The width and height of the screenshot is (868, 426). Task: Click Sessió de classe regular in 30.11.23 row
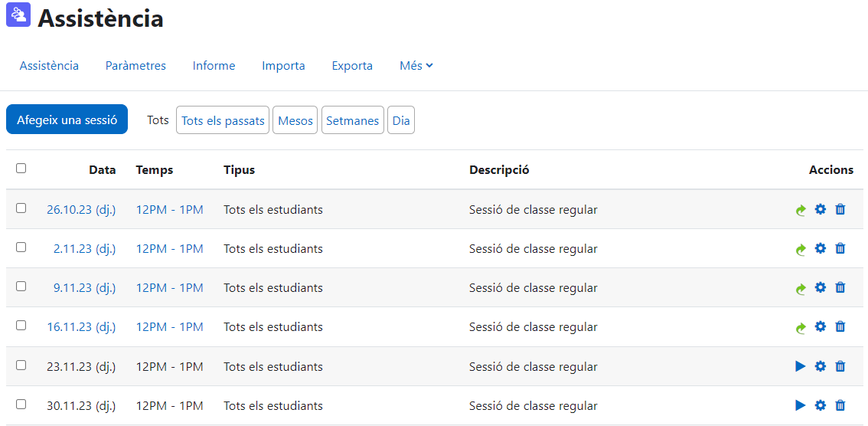click(x=533, y=406)
